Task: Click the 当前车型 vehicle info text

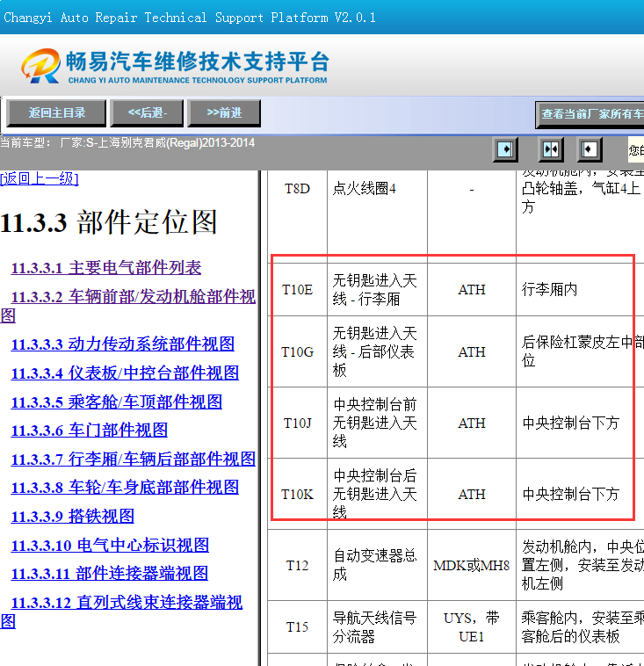Action: coord(127,142)
